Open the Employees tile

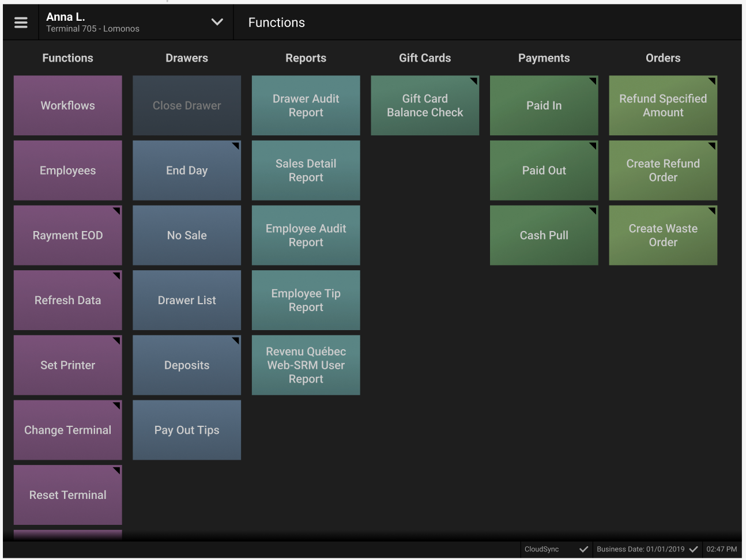coord(68,171)
